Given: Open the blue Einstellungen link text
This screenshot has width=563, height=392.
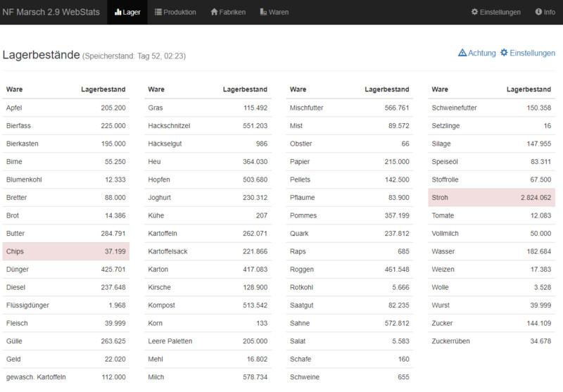Looking at the screenshot, I should [532, 53].
